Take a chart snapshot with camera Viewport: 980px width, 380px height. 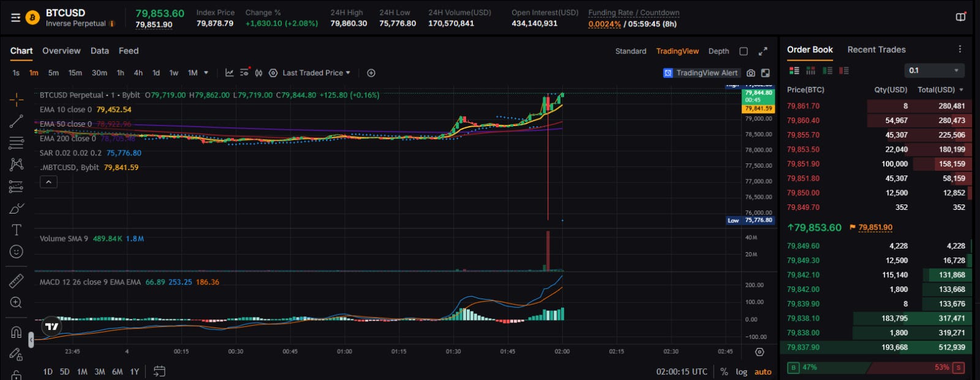[751, 73]
